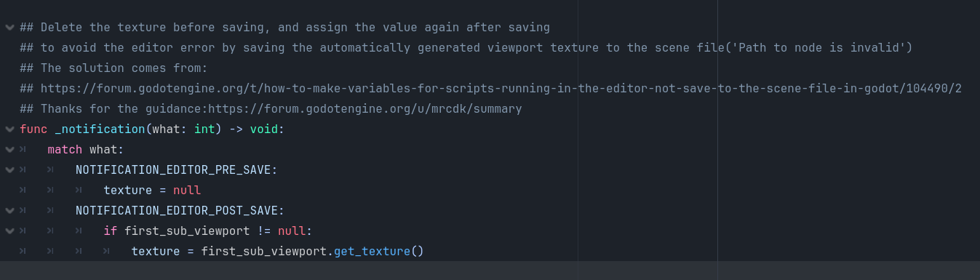
Task: Click the 'match' keyword
Action: tap(65, 150)
